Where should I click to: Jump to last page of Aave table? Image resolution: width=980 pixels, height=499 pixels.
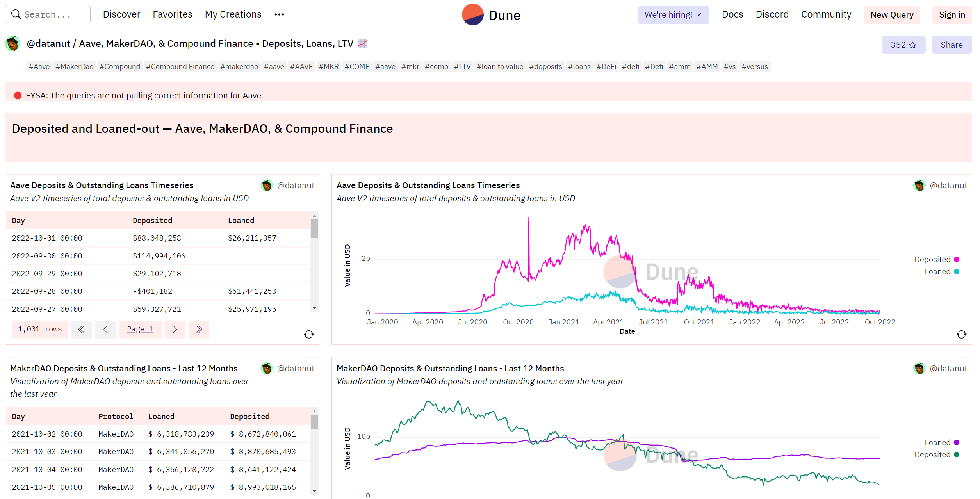click(199, 330)
